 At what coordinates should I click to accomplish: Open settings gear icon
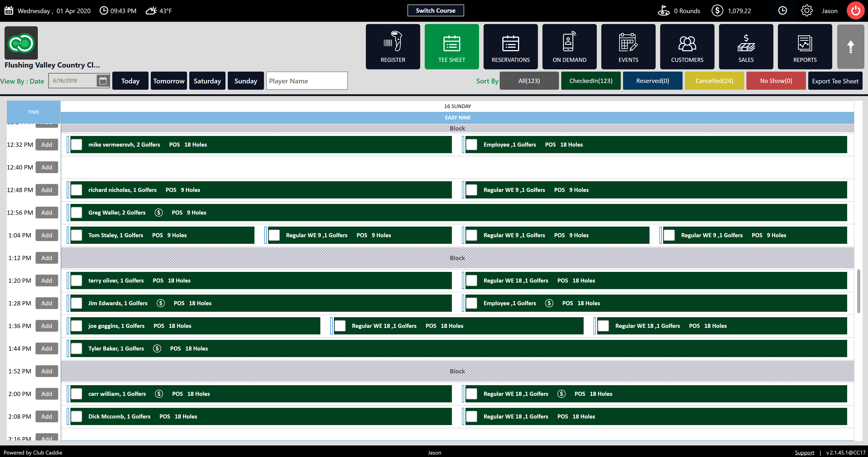[807, 10]
